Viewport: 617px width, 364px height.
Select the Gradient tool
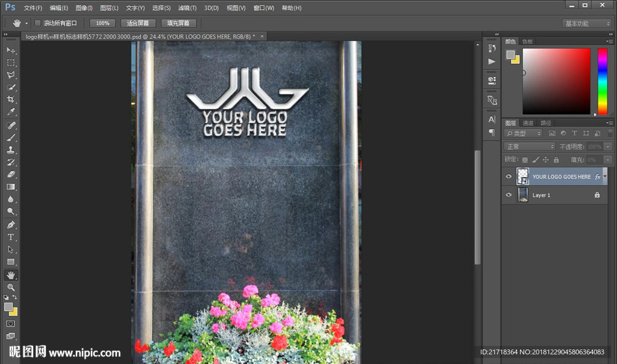tap(11, 187)
